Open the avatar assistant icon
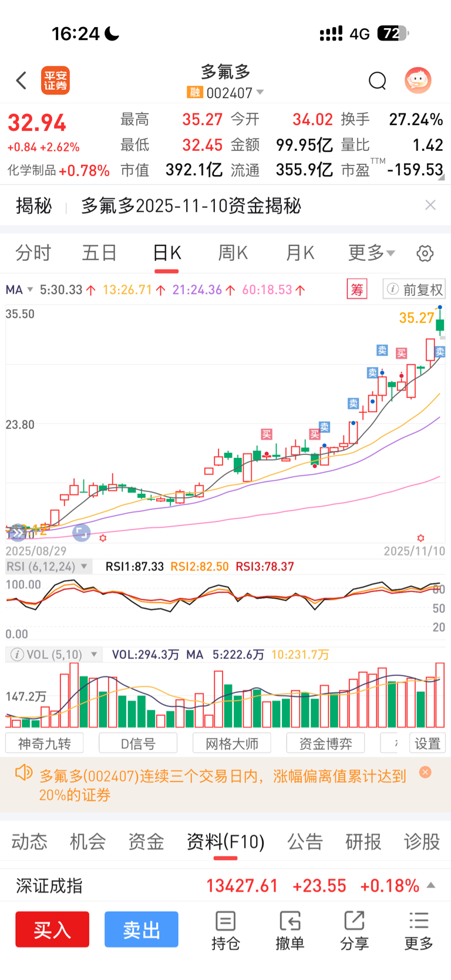The width and height of the screenshot is (451, 980). (x=418, y=80)
